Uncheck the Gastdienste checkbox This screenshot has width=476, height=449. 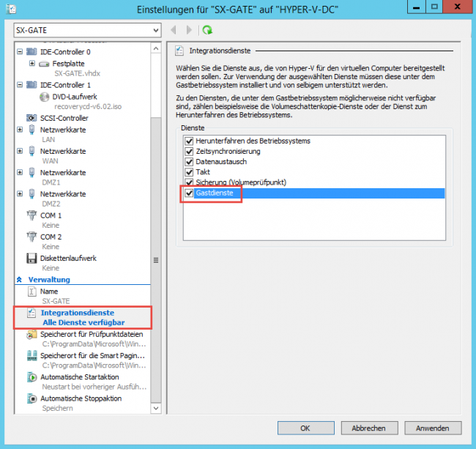[190, 193]
